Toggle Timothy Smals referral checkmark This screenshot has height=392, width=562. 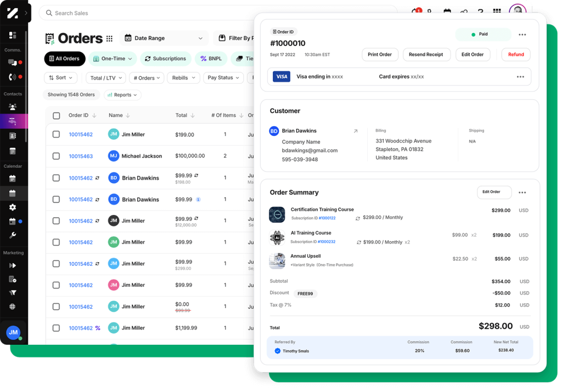pyautogui.click(x=277, y=351)
